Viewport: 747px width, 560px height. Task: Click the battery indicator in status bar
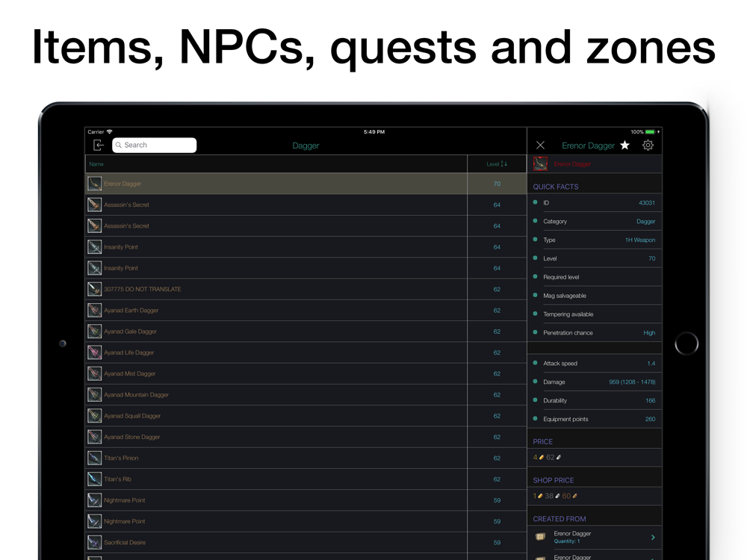[651, 132]
